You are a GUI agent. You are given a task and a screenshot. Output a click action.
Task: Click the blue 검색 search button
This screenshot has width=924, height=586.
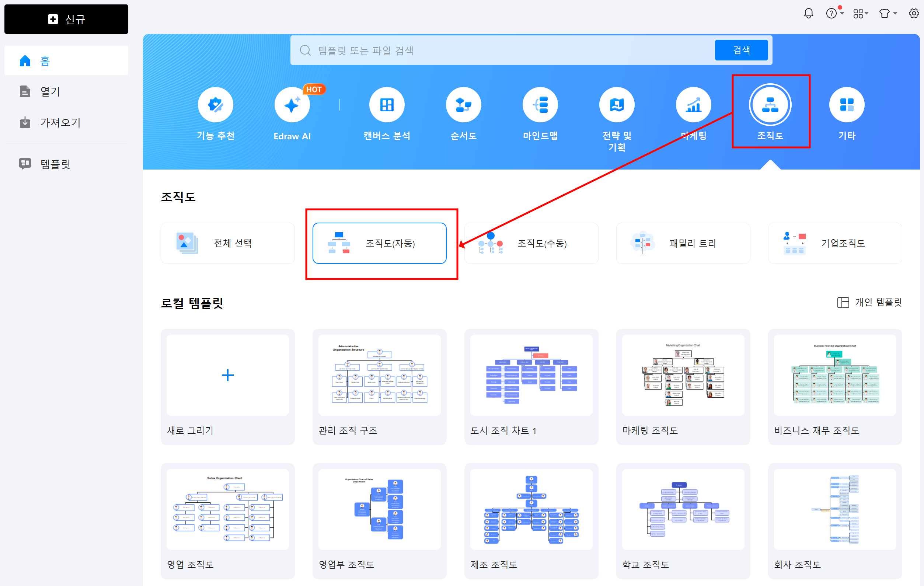click(x=741, y=50)
